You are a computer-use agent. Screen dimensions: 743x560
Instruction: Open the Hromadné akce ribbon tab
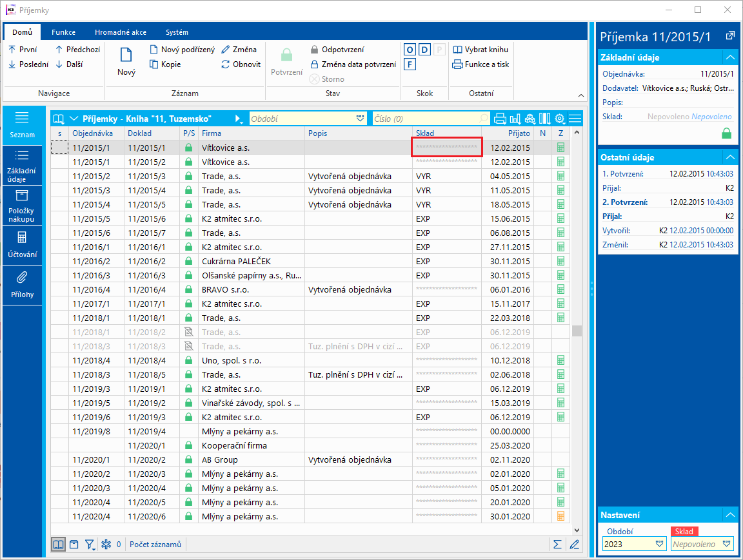[120, 32]
